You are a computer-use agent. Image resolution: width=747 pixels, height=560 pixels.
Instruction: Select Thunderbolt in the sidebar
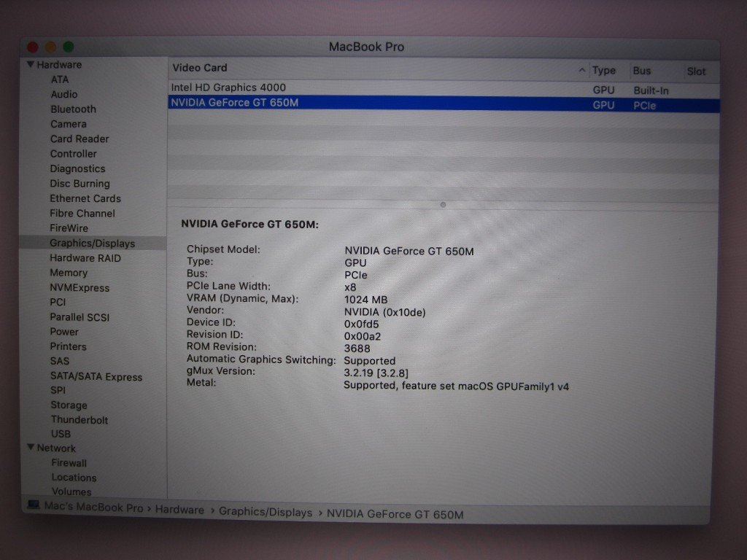tap(80, 420)
